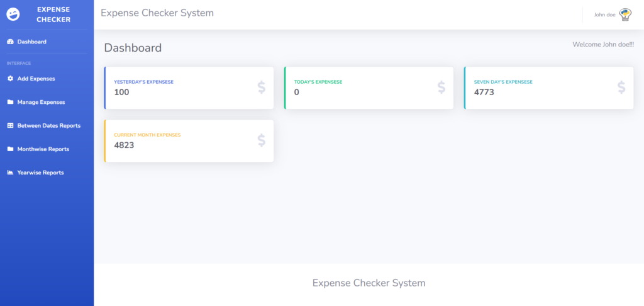This screenshot has height=306, width=644.
Task: Click the Between Dates Reports table icon
Action: tap(10, 126)
